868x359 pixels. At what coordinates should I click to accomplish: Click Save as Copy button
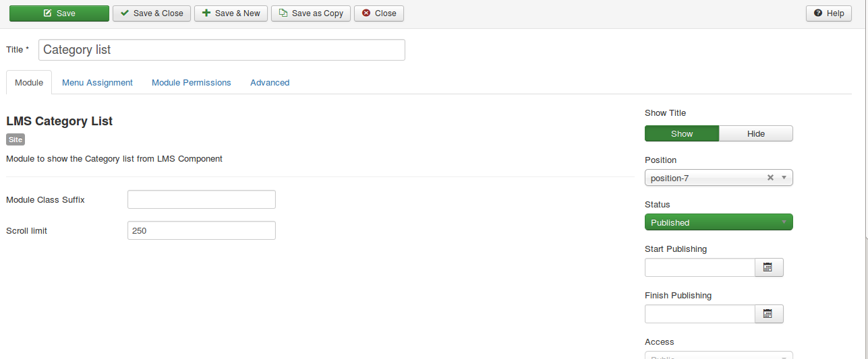(x=311, y=13)
